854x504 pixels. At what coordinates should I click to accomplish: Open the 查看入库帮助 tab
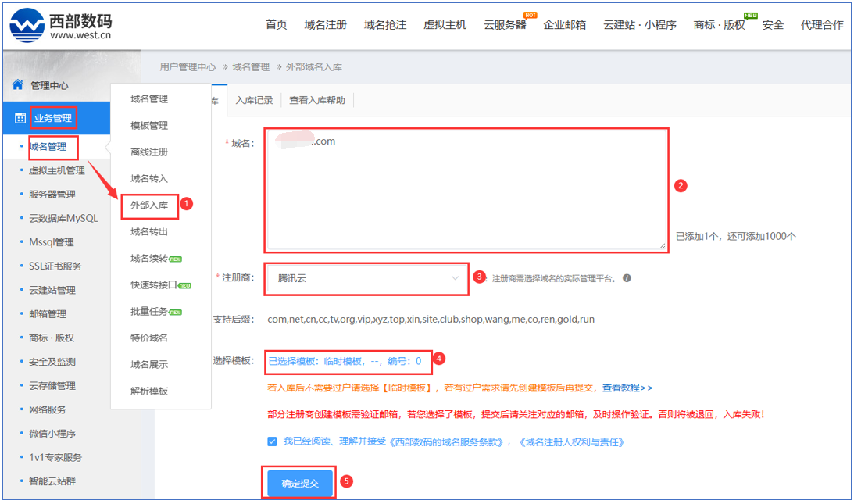click(316, 100)
